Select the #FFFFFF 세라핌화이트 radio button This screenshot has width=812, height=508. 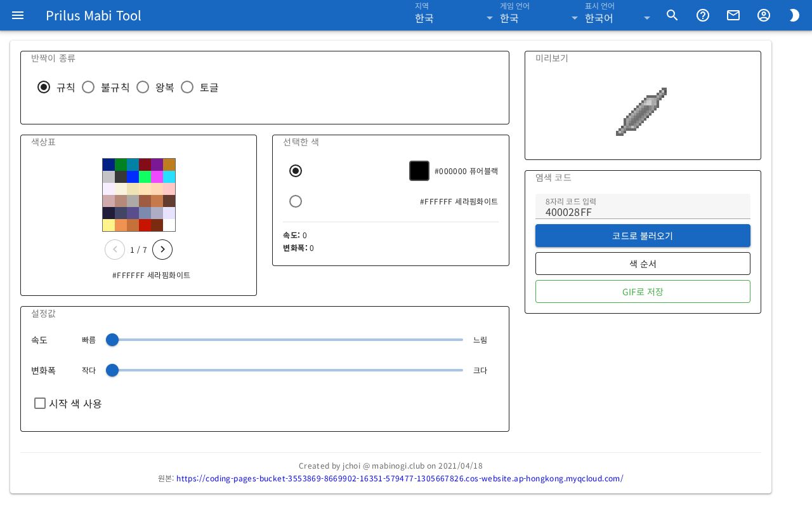[x=296, y=201]
